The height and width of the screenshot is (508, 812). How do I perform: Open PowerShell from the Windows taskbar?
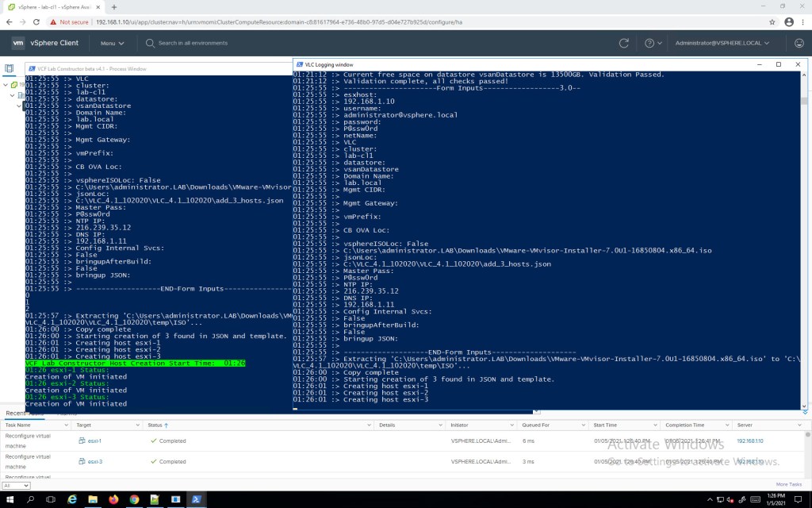click(x=196, y=499)
